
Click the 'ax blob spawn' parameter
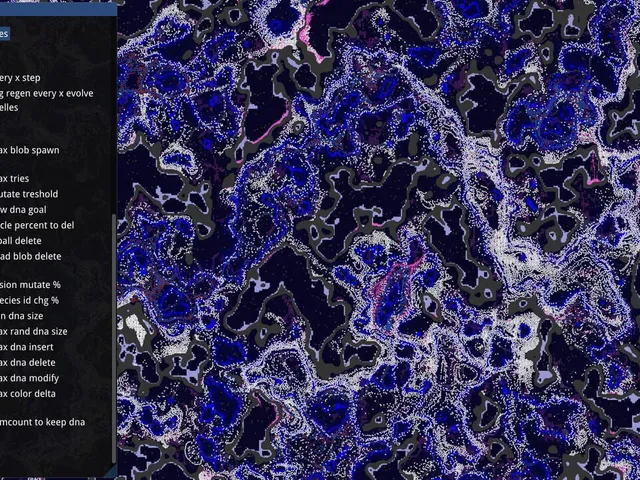30,150
